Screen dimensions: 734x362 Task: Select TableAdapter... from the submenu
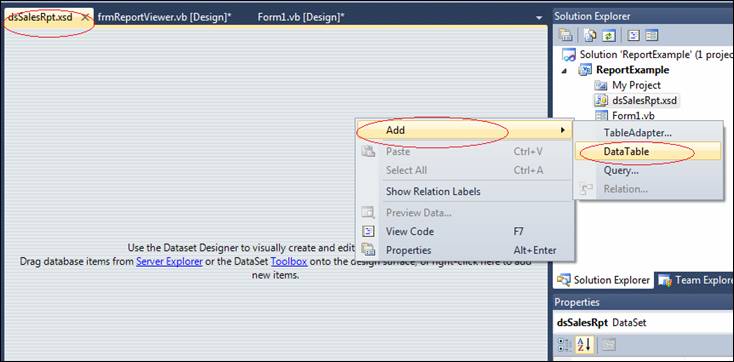pyautogui.click(x=648, y=133)
